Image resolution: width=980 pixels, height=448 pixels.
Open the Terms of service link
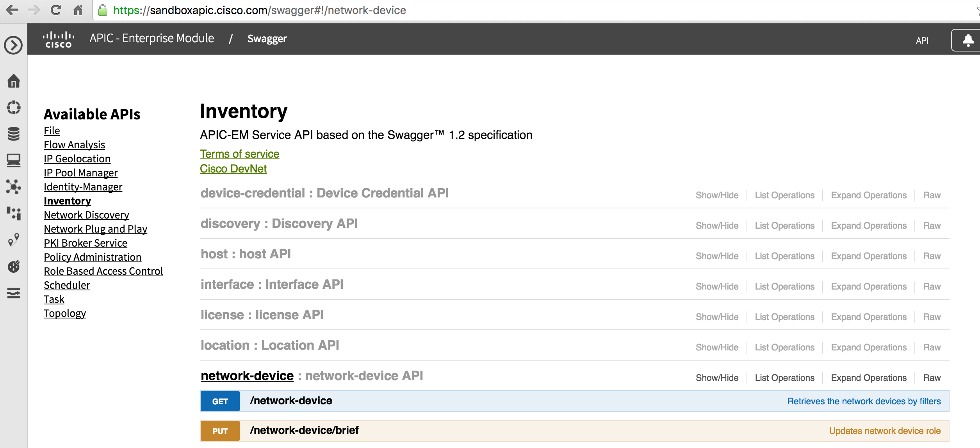[x=239, y=154]
